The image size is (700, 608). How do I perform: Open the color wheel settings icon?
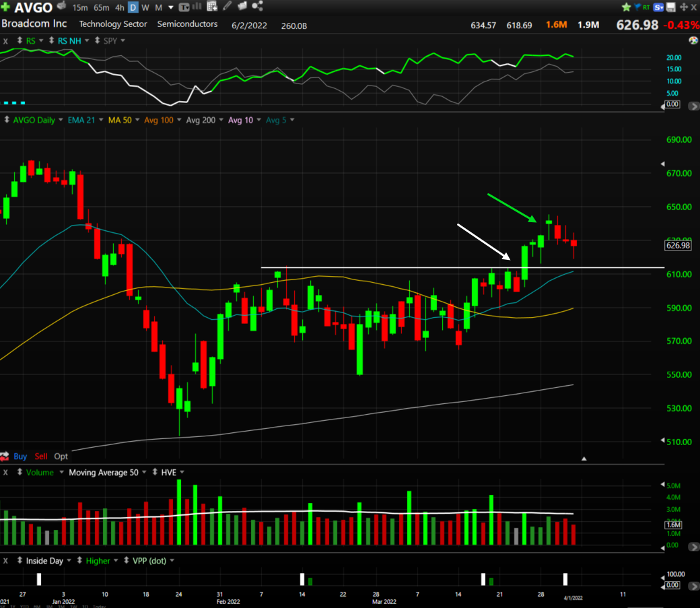tap(693, 40)
